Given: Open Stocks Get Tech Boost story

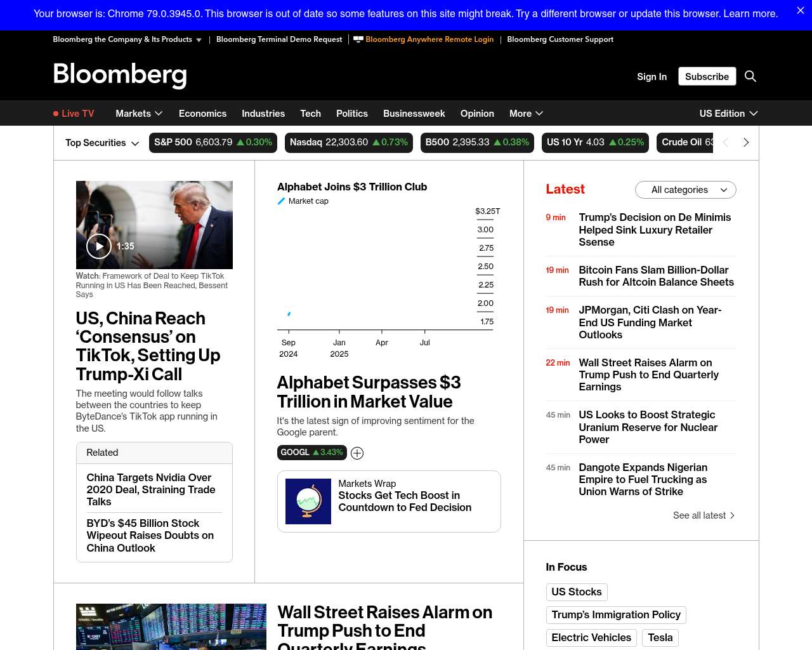Looking at the screenshot, I should 405,501.
